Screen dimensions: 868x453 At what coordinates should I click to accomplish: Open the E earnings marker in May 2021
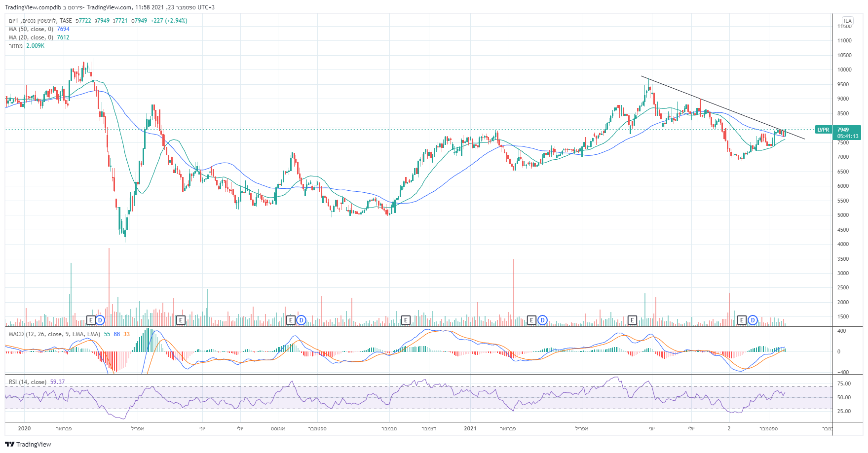(x=632, y=320)
